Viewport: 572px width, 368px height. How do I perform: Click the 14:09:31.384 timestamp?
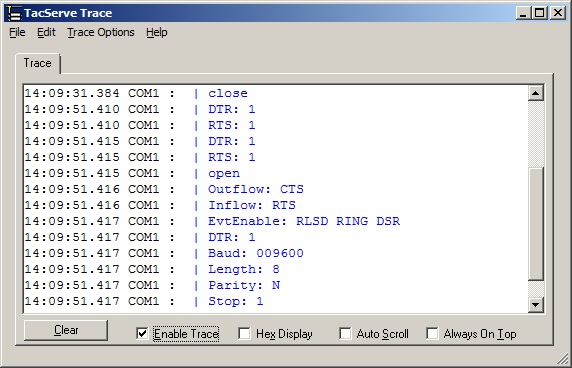click(72, 93)
